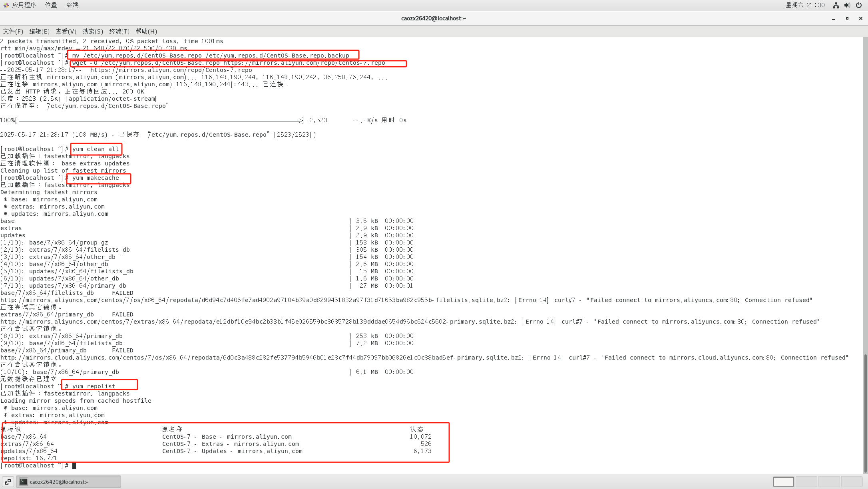Open the 搜索(S) menu
This screenshot has height=489, width=868.
point(93,31)
